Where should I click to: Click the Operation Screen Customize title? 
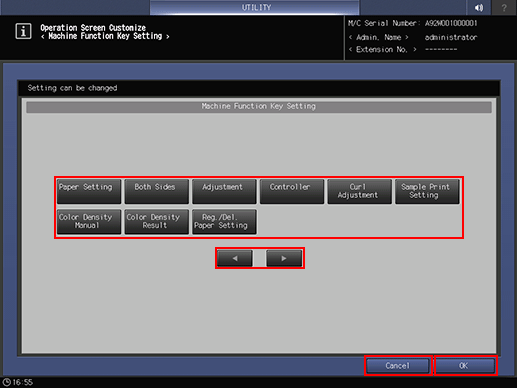[x=93, y=28]
